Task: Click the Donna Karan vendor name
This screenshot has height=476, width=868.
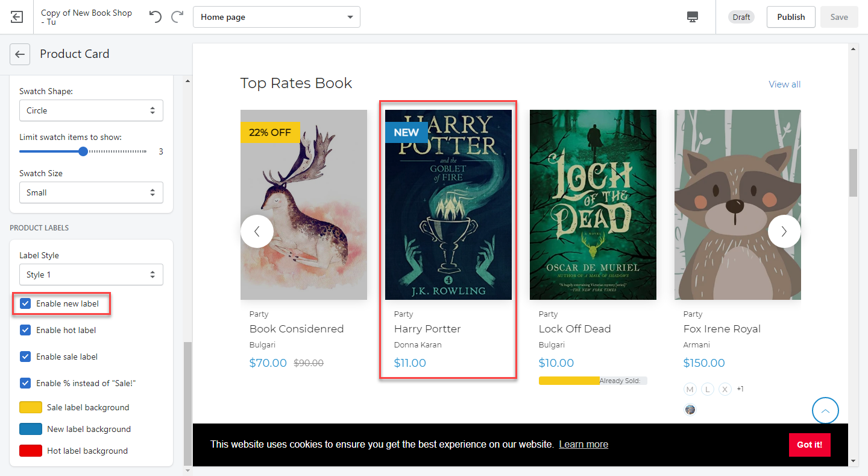Action: tap(418, 345)
